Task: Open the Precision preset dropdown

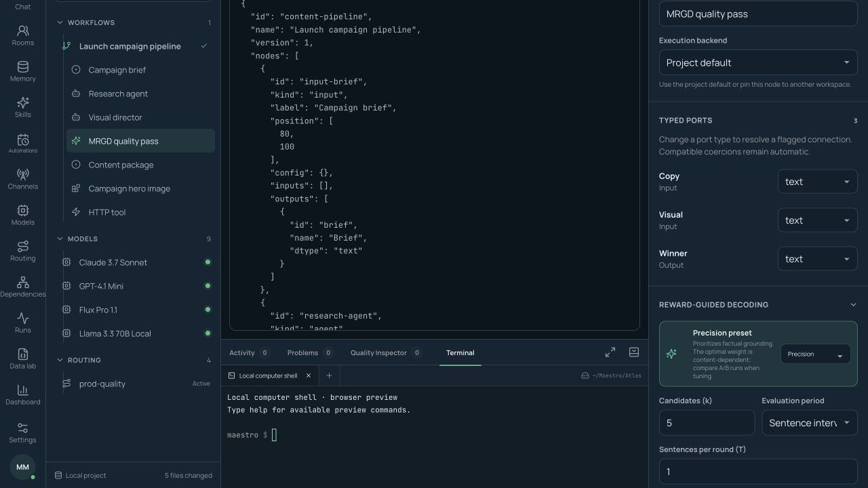Action: point(815,354)
